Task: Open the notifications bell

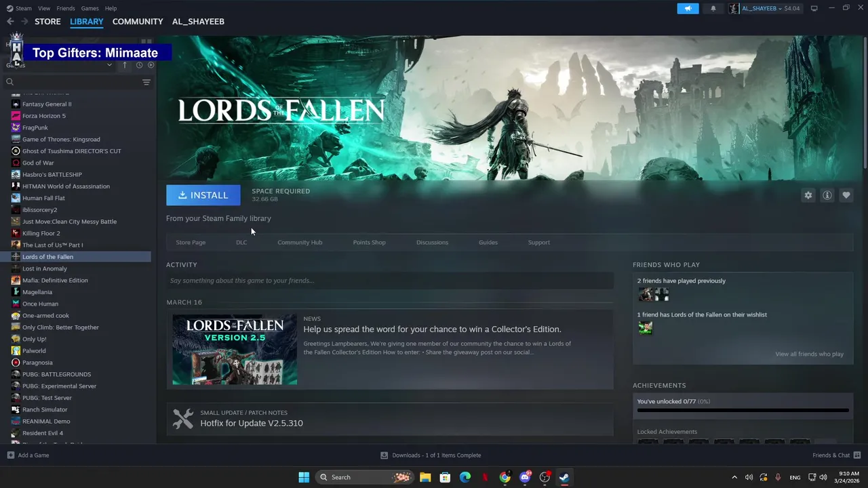Action: (713, 8)
